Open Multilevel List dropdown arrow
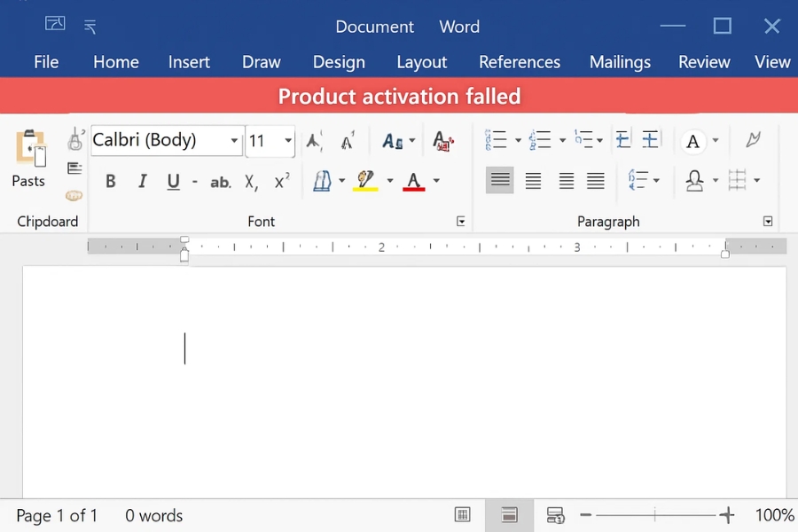Image resolution: width=798 pixels, height=532 pixels. point(600,140)
